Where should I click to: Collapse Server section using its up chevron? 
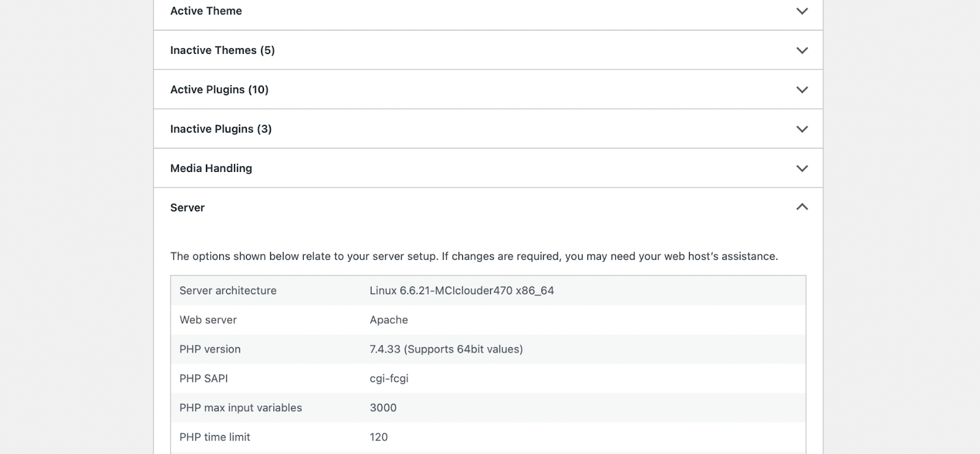click(x=802, y=207)
